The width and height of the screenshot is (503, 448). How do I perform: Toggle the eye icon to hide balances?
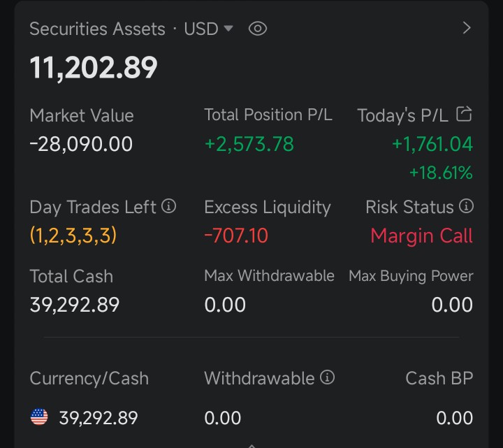pos(258,29)
